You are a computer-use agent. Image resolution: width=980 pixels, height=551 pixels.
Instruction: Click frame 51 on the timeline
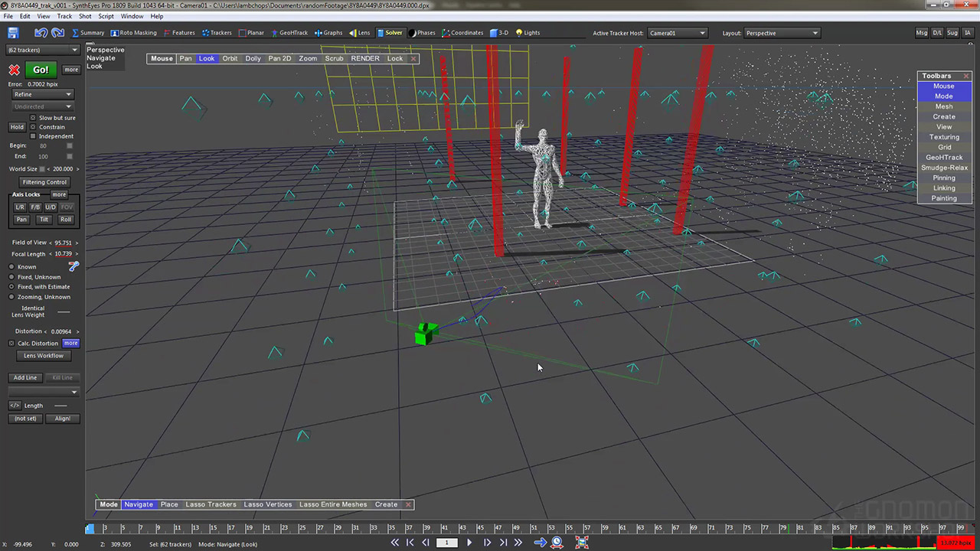click(x=534, y=528)
